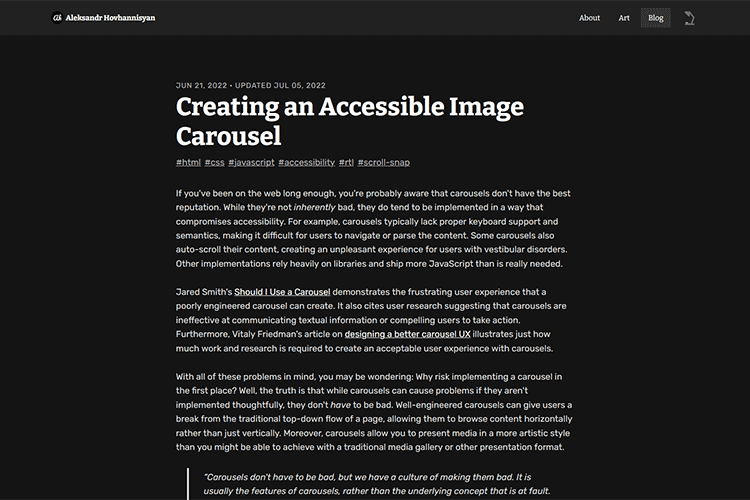Select the #html tag

pyautogui.click(x=188, y=162)
